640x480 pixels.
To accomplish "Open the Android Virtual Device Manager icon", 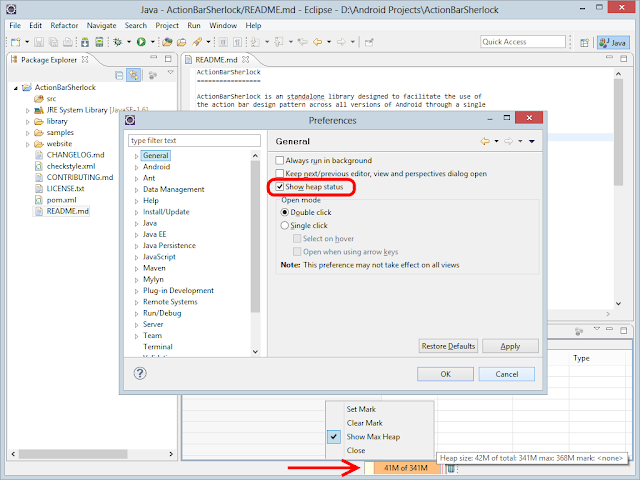I will [x=99, y=42].
